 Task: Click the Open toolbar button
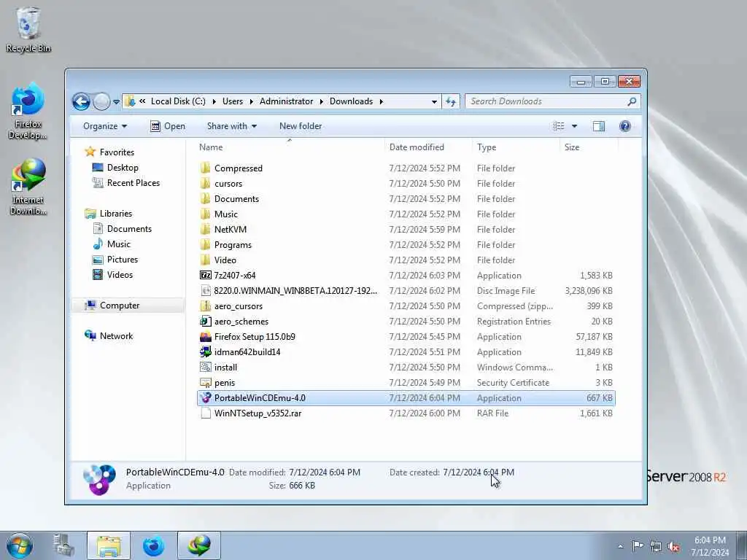(168, 126)
